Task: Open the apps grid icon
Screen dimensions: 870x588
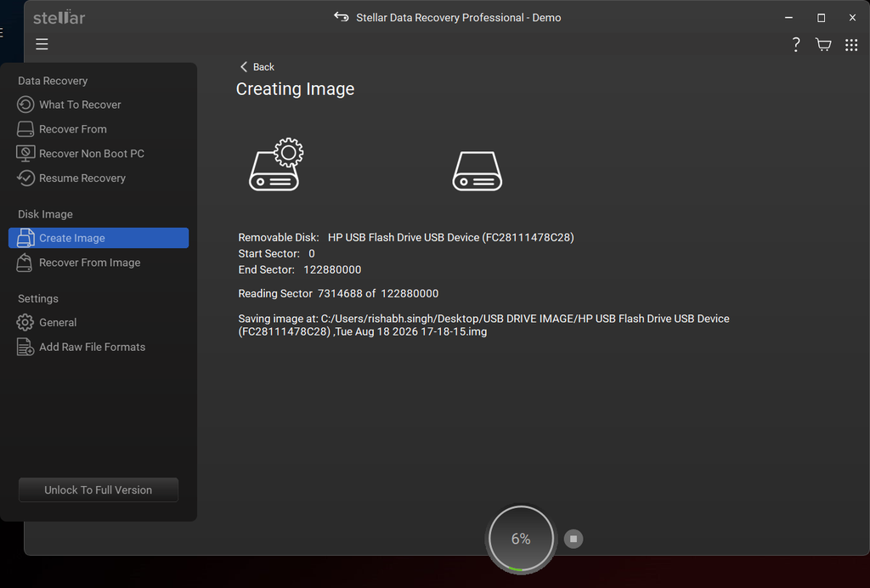Action: click(x=851, y=45)
